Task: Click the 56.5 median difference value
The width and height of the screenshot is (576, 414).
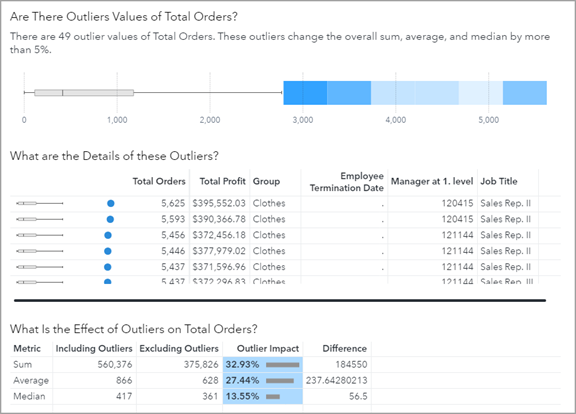Action: [x=358, y=396]
